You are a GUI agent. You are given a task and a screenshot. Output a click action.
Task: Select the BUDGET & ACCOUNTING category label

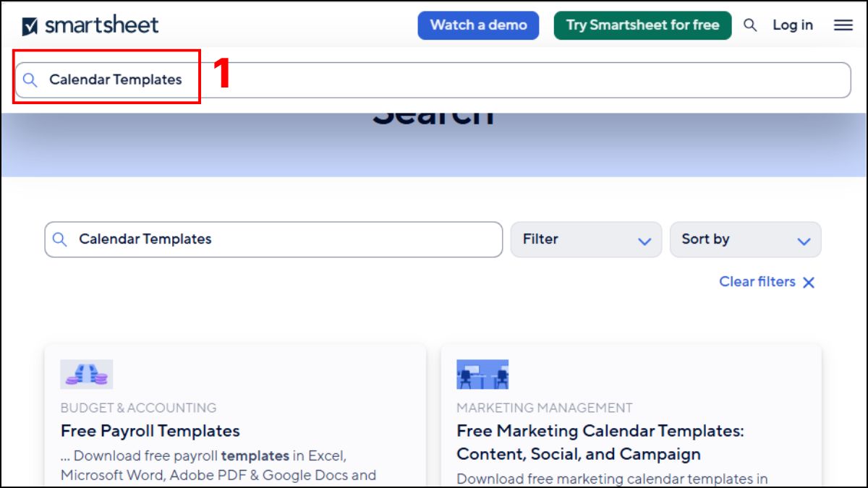point(138,408)
